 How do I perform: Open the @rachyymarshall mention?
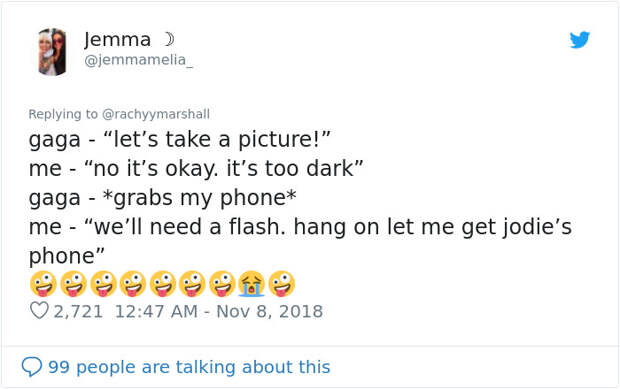pos(156,114)
